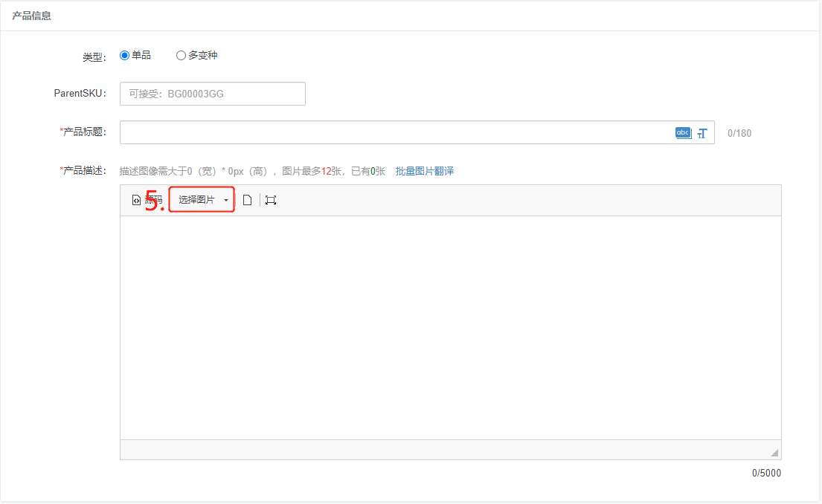Click the new blank page icon
This screenshot has height=504, width=822.
[248, 200]
